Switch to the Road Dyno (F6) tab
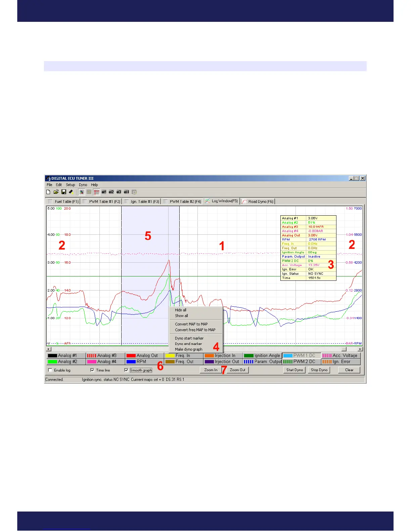This screenshot has width=411, height=532. [258, 202]
